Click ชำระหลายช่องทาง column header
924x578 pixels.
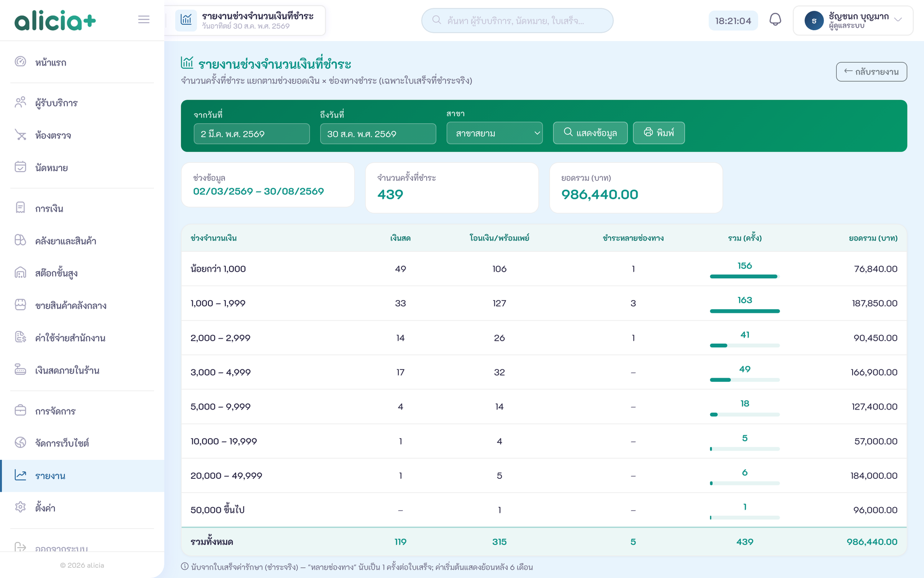point(633,238)
